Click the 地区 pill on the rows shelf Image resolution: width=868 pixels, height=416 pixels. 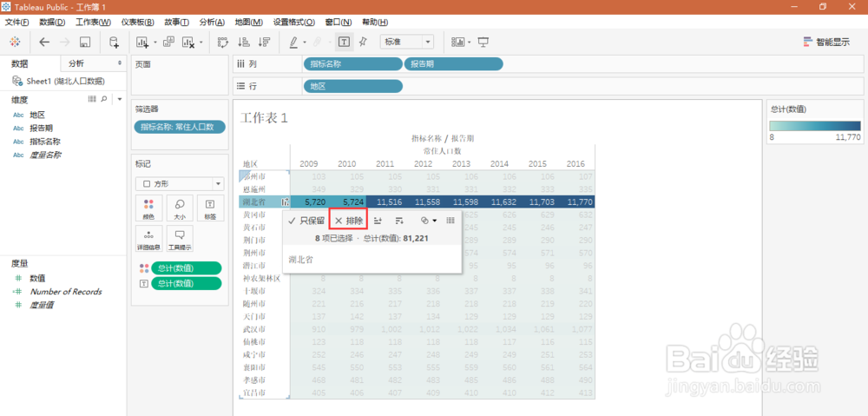[352, 86]
